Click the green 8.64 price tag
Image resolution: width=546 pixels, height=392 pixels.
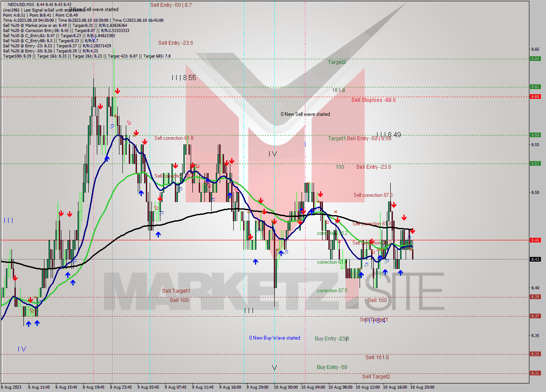tap(535, 59)
